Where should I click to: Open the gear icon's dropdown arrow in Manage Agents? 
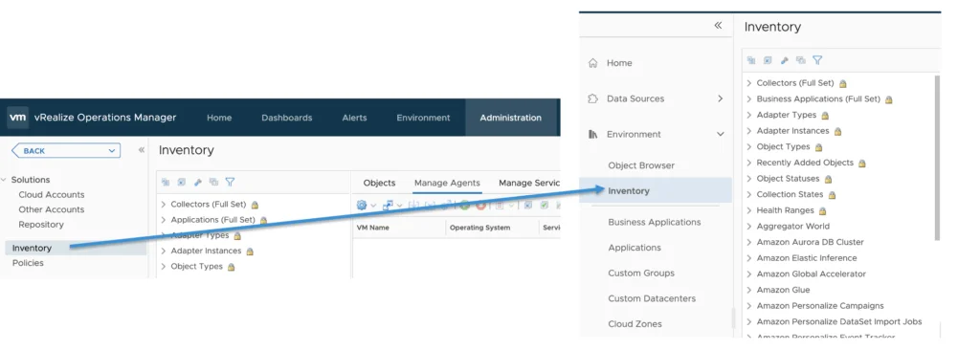coord(373,206)
